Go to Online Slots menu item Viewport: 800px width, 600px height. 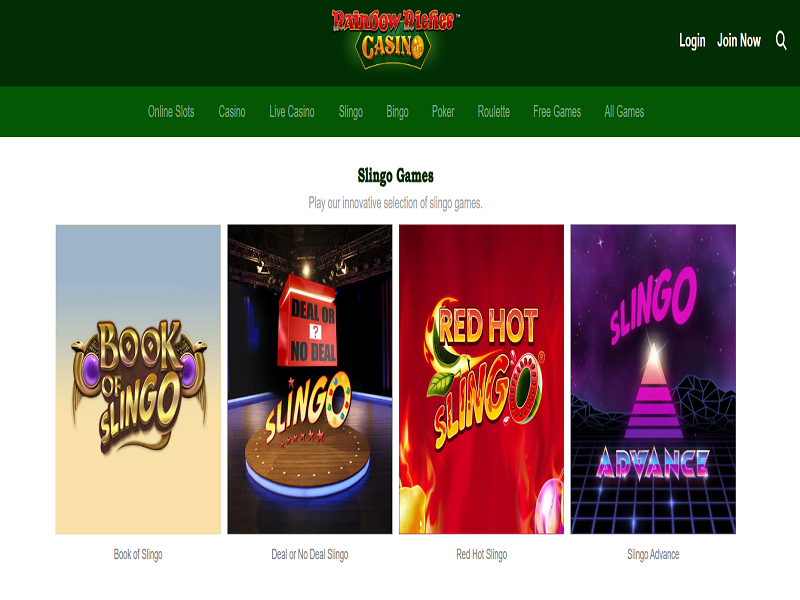coord(171,111)
